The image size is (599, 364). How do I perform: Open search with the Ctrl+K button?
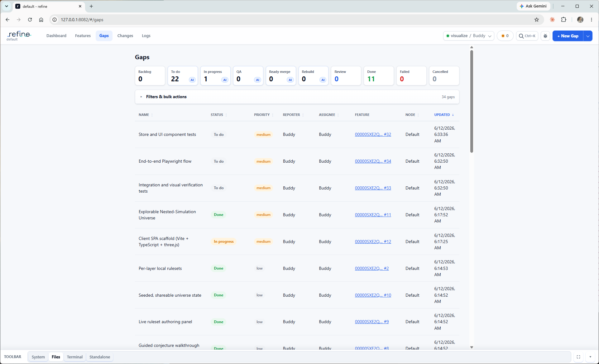tap(527, 36)
